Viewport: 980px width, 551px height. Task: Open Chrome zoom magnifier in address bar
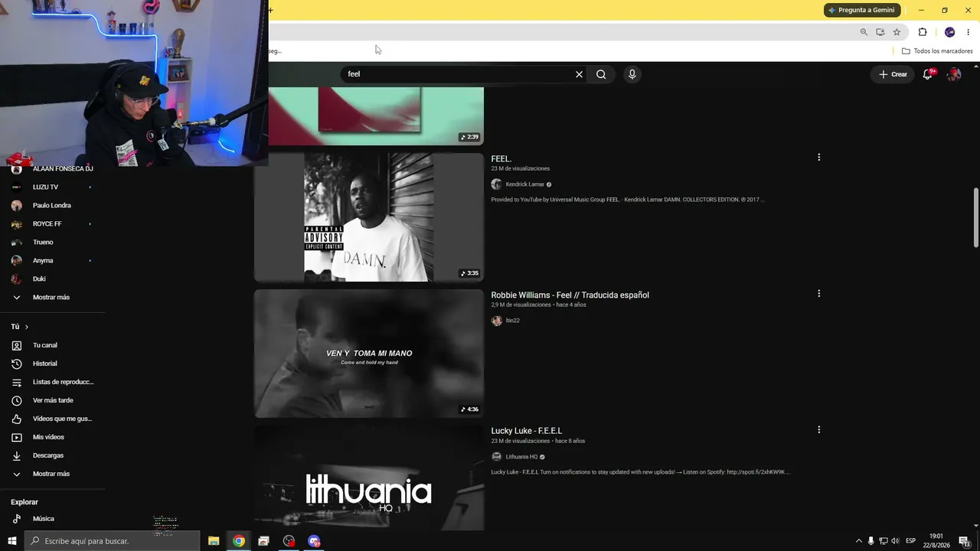(x=864, y=32)
